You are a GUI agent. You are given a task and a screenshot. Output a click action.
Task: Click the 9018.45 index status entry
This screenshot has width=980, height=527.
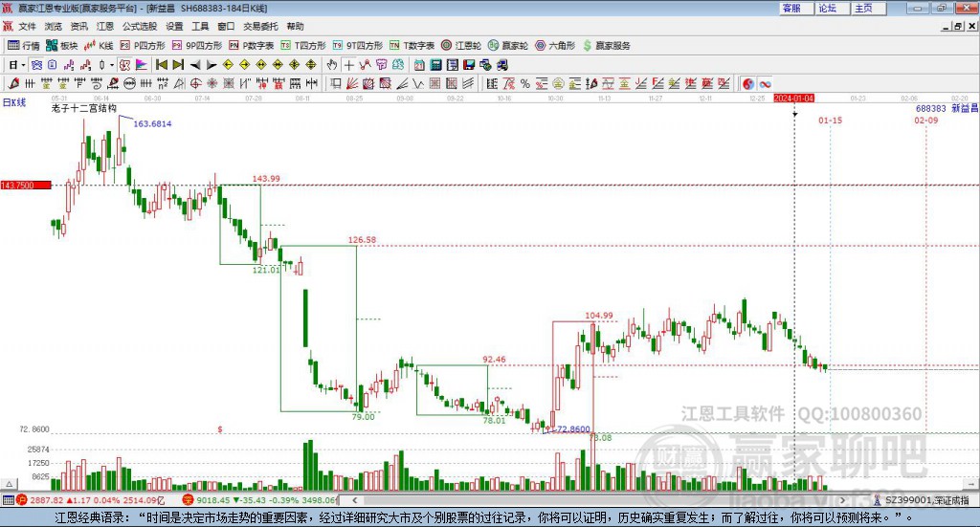(259, 500)
